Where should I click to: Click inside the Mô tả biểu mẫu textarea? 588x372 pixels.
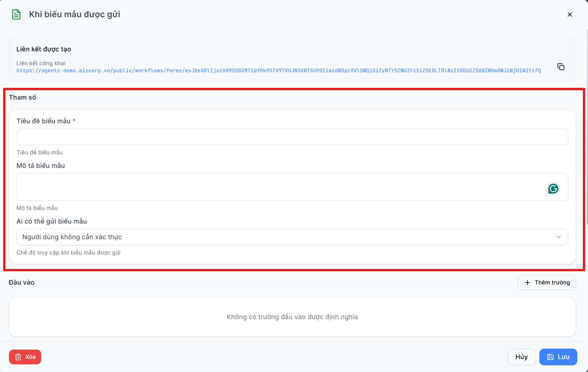click(x=292, y=187)
